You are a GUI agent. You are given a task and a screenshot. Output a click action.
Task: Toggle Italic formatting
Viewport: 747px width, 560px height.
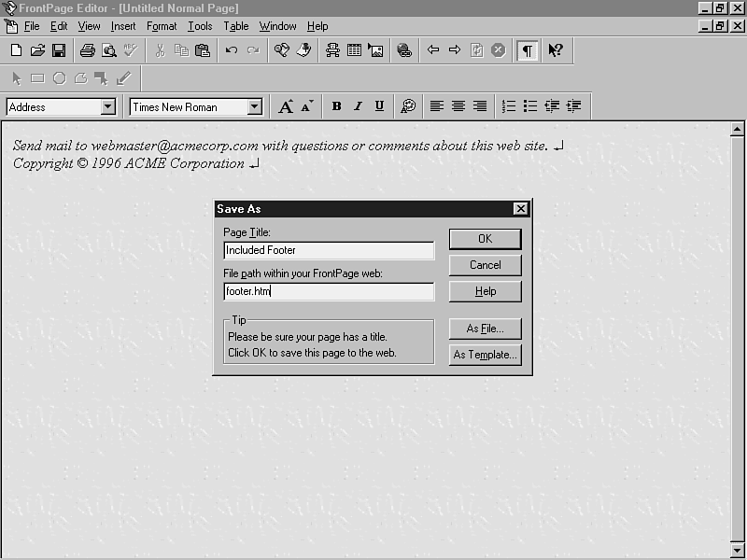pos(358,106)
